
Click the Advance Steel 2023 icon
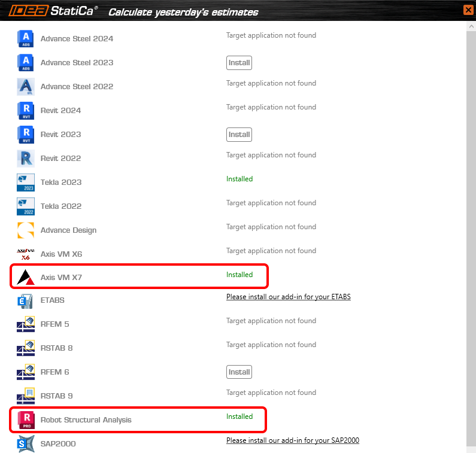pyautogui.click(x=26, y=63)
